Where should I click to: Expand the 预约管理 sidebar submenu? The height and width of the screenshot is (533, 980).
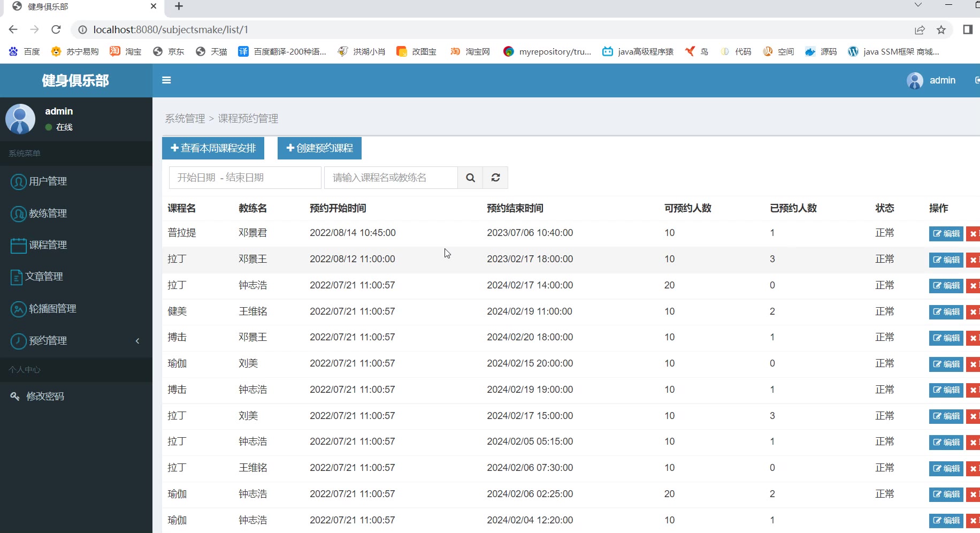click(x=76, y=341)
